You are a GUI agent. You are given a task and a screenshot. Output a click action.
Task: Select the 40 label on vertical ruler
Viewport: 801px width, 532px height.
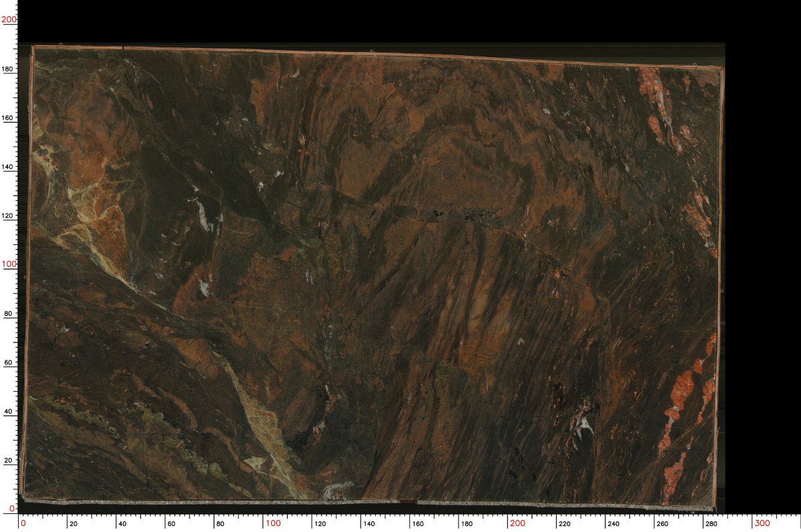coord(9,411)
